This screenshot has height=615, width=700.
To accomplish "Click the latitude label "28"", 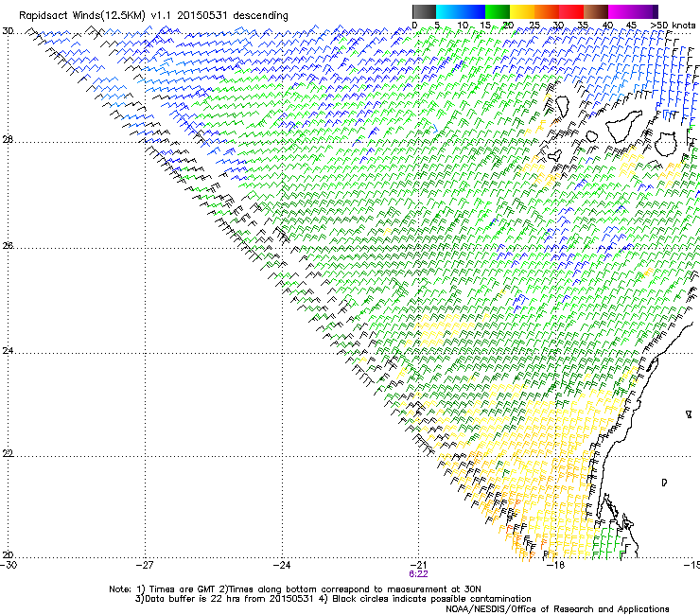I will [8, 140].
